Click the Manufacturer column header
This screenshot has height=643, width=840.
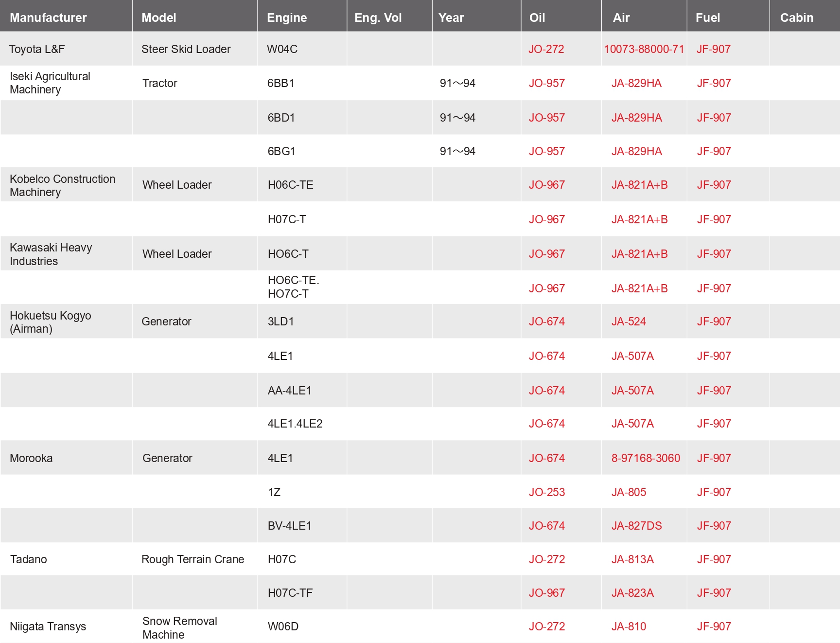click(x=48, y=18)
